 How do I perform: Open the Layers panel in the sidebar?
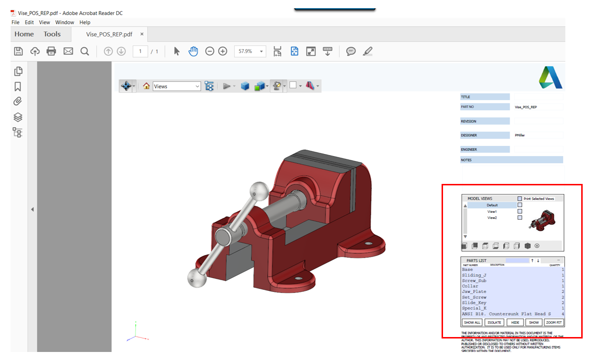click(18, 117)
